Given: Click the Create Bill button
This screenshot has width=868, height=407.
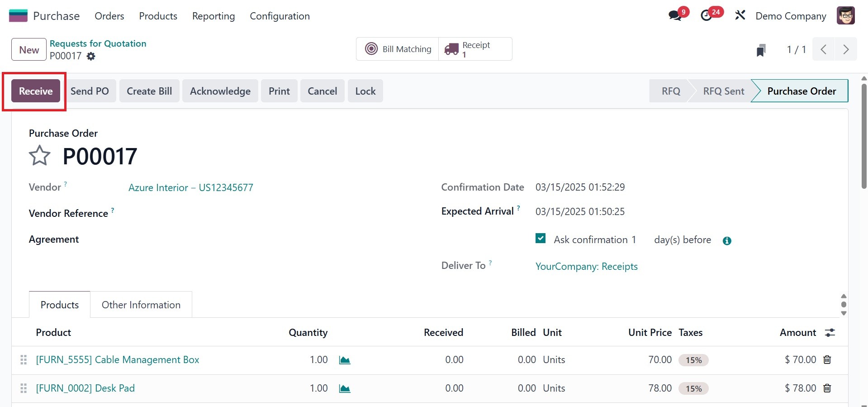Looking at the screenshot, I should click(x=149, y=91).
